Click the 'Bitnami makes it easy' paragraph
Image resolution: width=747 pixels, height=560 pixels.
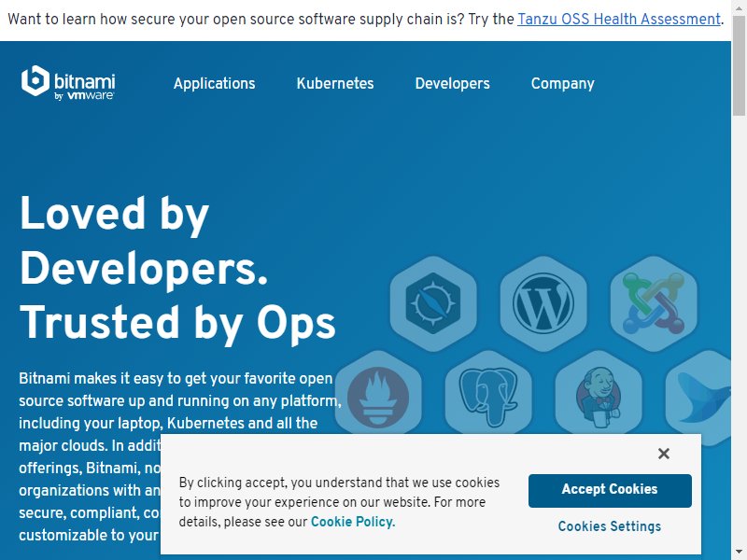[181, 456]
